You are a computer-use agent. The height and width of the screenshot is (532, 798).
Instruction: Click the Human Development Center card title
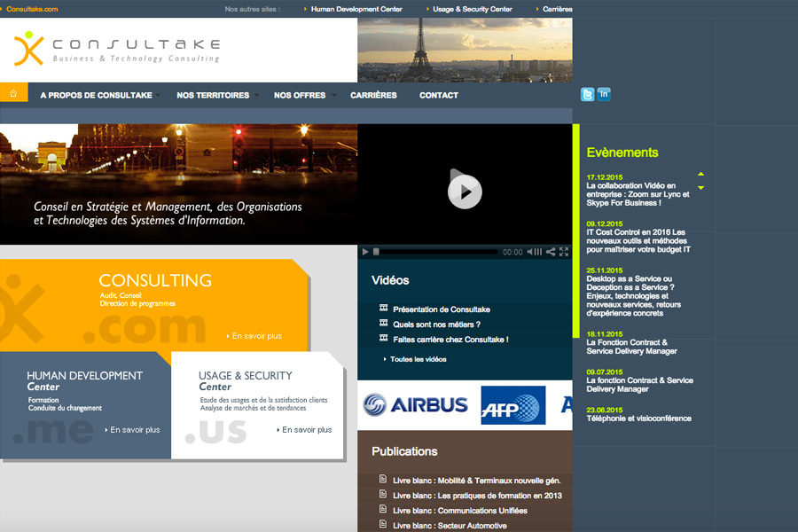(x=84, y=380)
